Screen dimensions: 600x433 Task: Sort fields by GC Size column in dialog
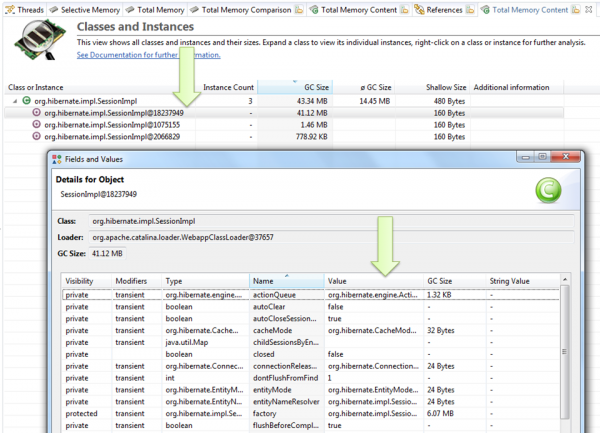pos(454,281)
